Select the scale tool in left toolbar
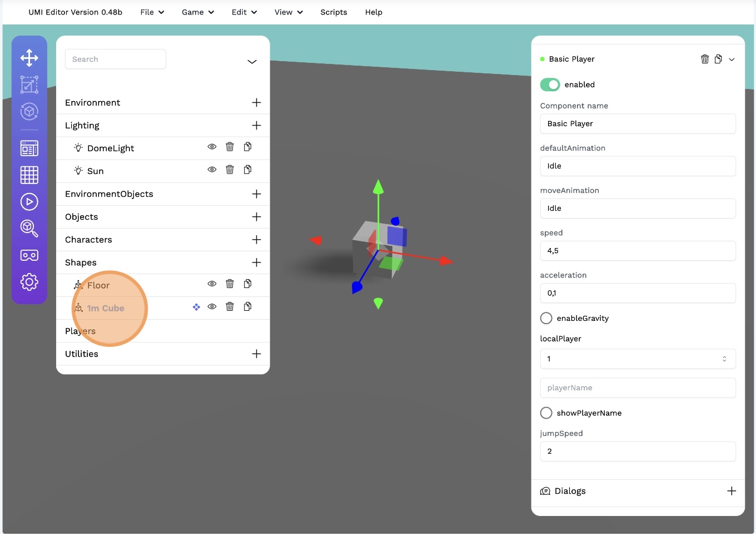Image resolution: width=756 pixels, height=536 pixels. (29, 85)
